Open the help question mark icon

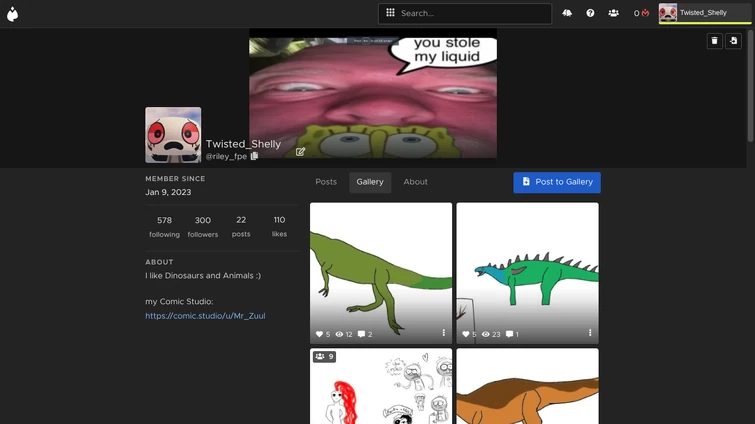[x=590, y=13]
